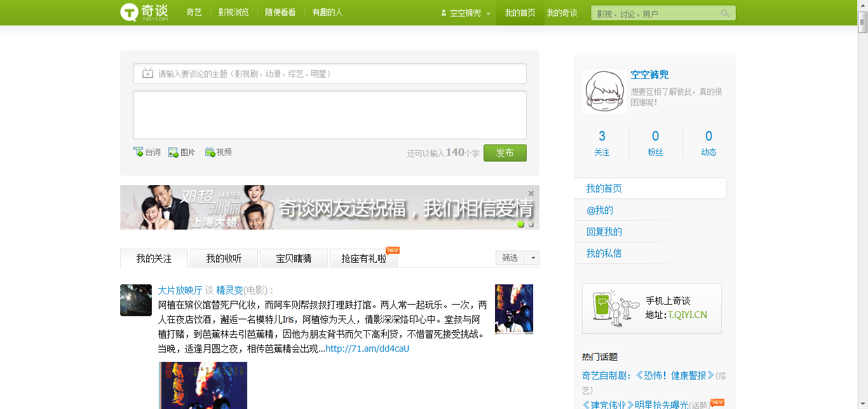Switch to the 我的收听 tab

(224, 258)
